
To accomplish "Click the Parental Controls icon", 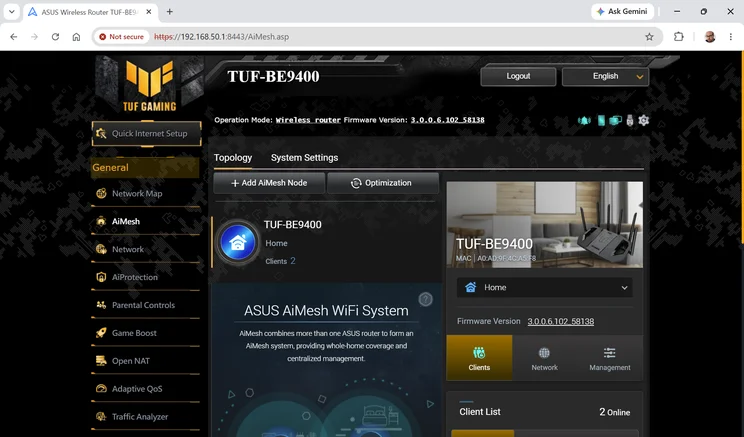I will (x=101, y=305).
